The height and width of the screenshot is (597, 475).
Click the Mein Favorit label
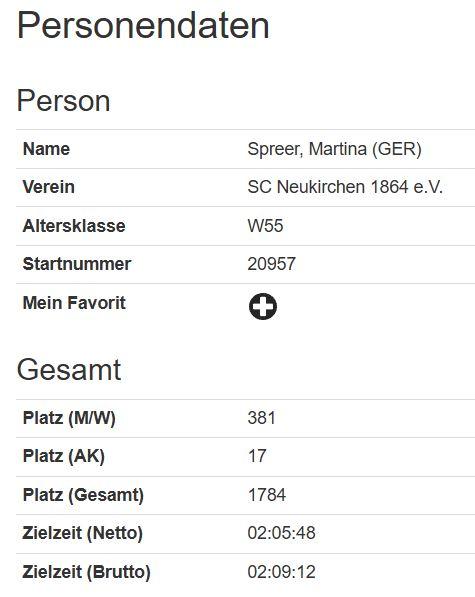pyautogui.click(x=74, y=303)
